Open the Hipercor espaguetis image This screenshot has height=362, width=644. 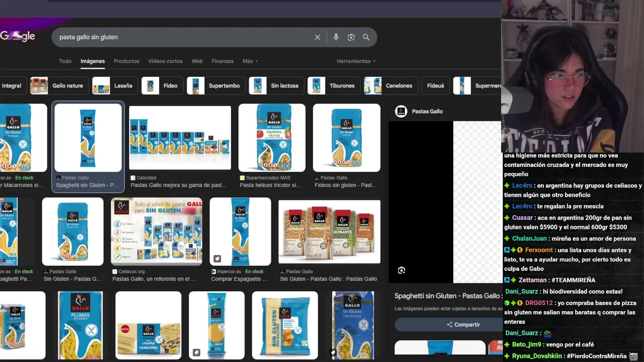click(x=240, y=231)
